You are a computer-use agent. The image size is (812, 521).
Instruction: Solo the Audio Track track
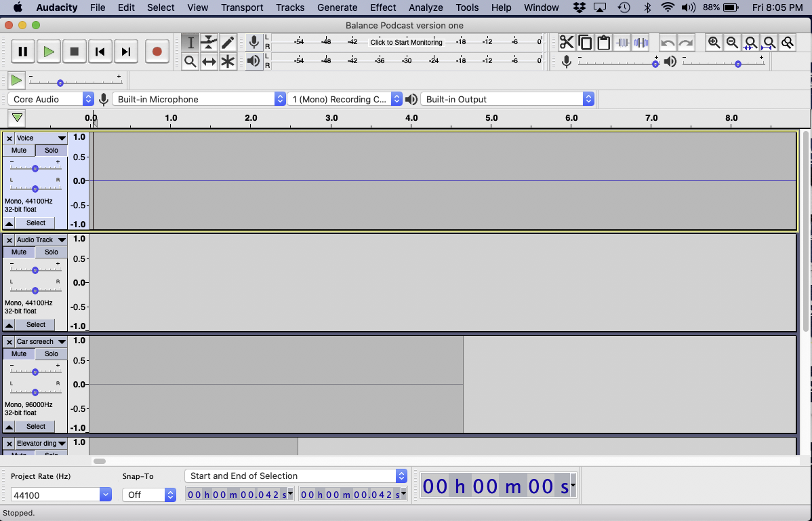click(x=52, y=252)
